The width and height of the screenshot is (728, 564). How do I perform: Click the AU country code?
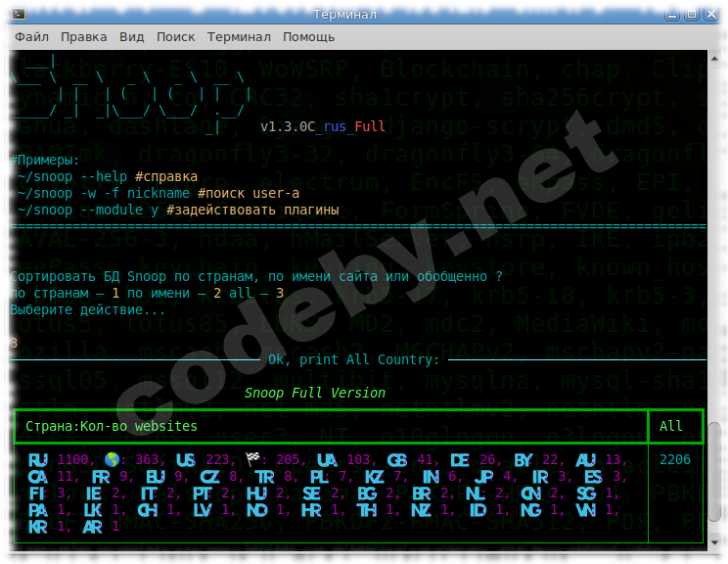[585, 460]
